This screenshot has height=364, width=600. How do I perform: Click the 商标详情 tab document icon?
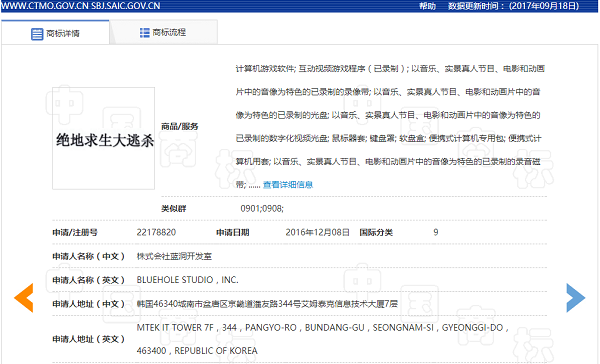click(x=37, y=34)
